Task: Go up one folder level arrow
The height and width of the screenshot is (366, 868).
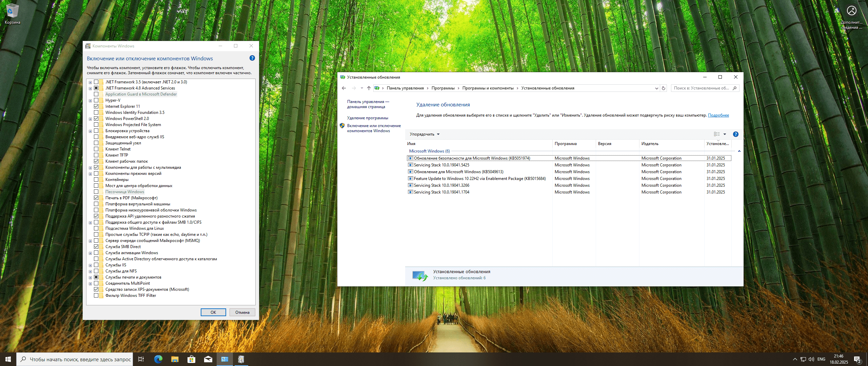Action: click(x=369, y=88)
